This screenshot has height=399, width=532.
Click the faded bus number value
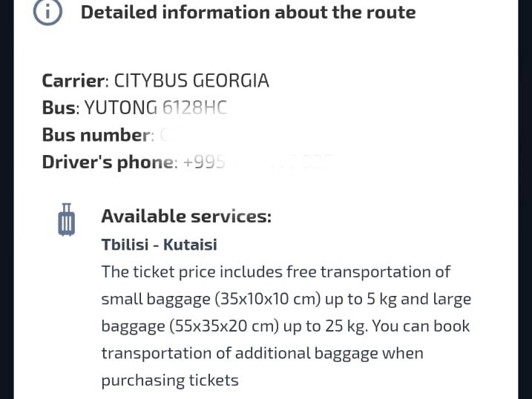click(x=165, y=135)
